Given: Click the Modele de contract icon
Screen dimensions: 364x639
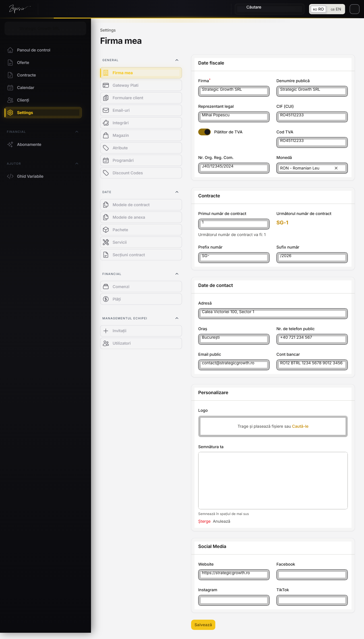Looking at the screenshot, I should pos(106,205).
